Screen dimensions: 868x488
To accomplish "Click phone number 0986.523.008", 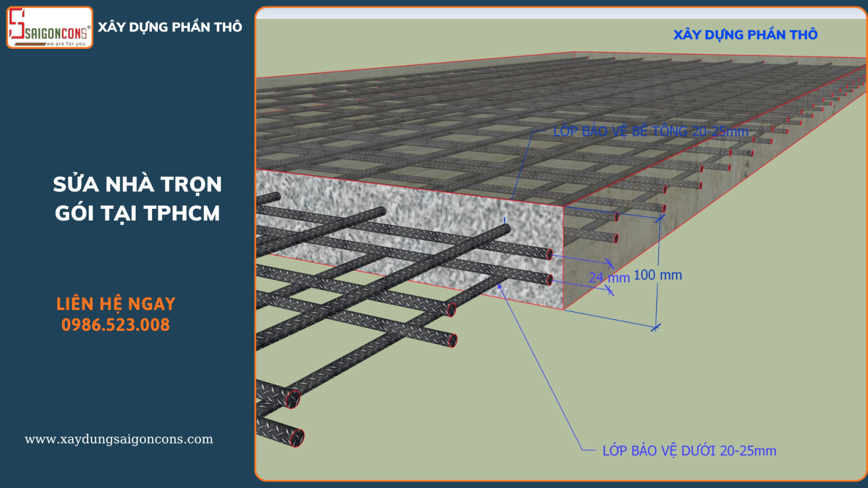I will 116,325.
